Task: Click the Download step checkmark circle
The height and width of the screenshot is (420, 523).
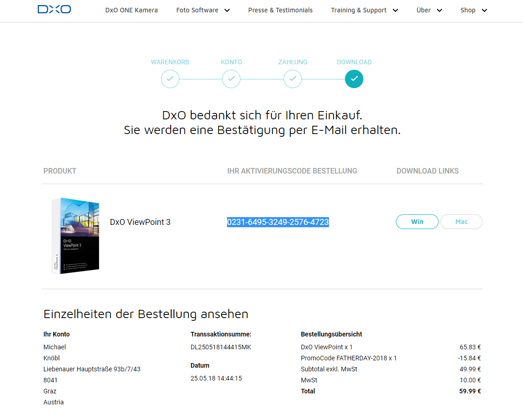Action: tap(354, 79)
